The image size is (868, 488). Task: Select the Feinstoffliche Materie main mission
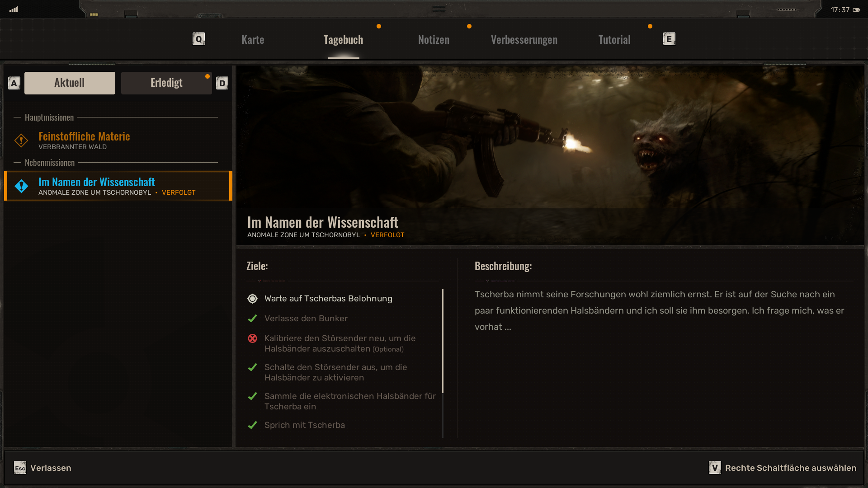point(84,136)
